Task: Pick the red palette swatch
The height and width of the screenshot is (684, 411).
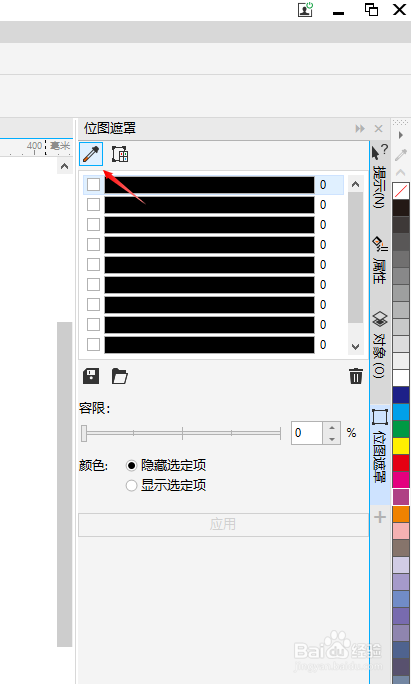Action: [x=401, y=463]
